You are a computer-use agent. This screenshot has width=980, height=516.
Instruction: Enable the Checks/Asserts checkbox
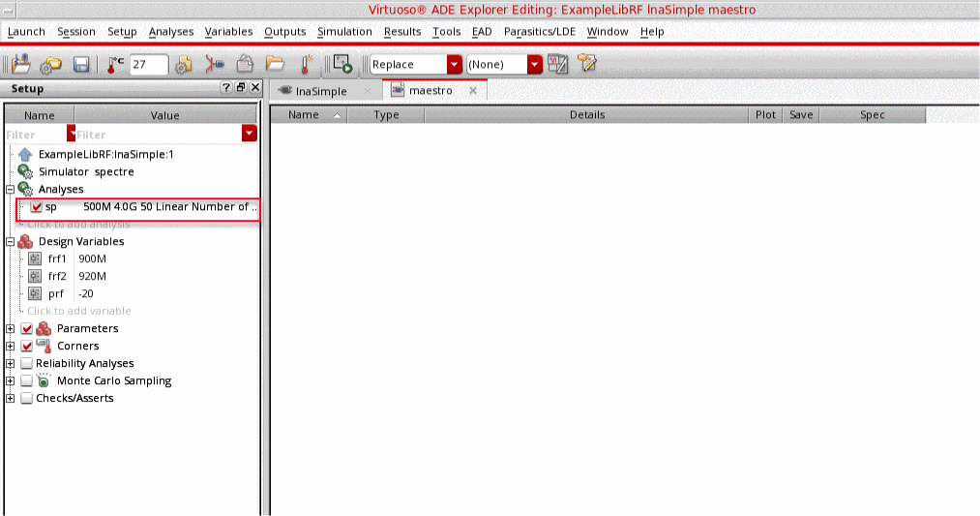pyautogui.click(x=26, y=399)
